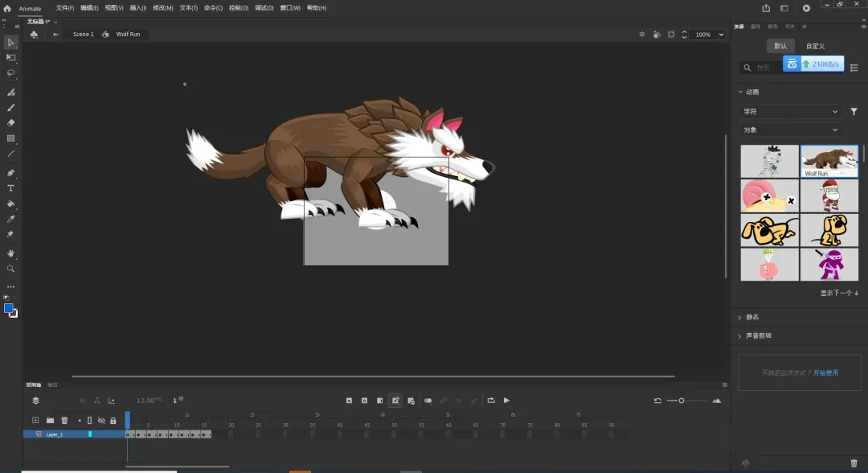Click the new layer icon in the timeline
The width and height of the screenshot is (868, 473).
35,421
